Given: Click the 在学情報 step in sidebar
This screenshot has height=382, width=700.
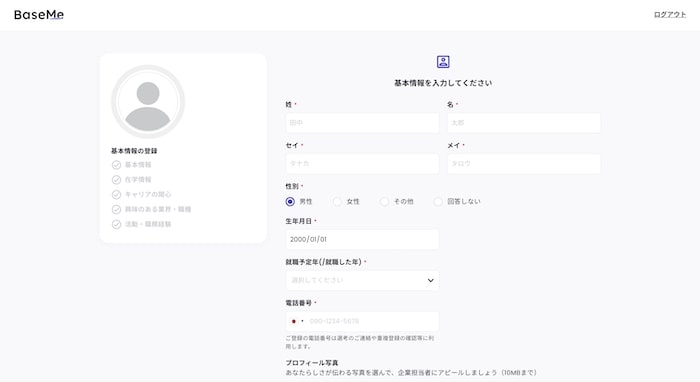Looking at the screenshot, I should point(138,179).
